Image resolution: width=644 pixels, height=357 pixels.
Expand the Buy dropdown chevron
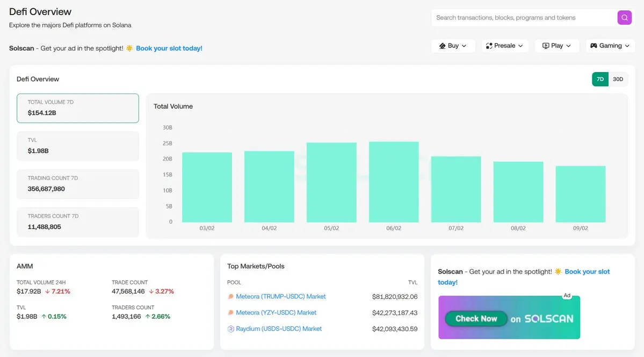tap(464, 46)
